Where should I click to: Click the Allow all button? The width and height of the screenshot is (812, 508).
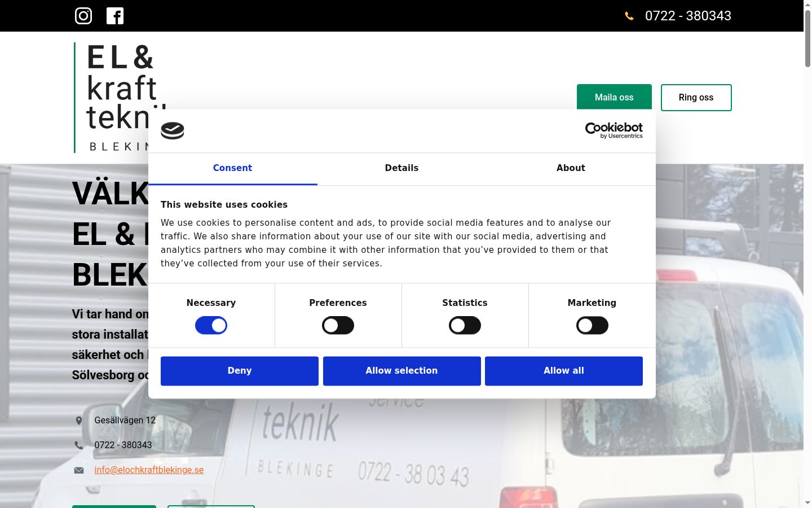tap(564, 371)
